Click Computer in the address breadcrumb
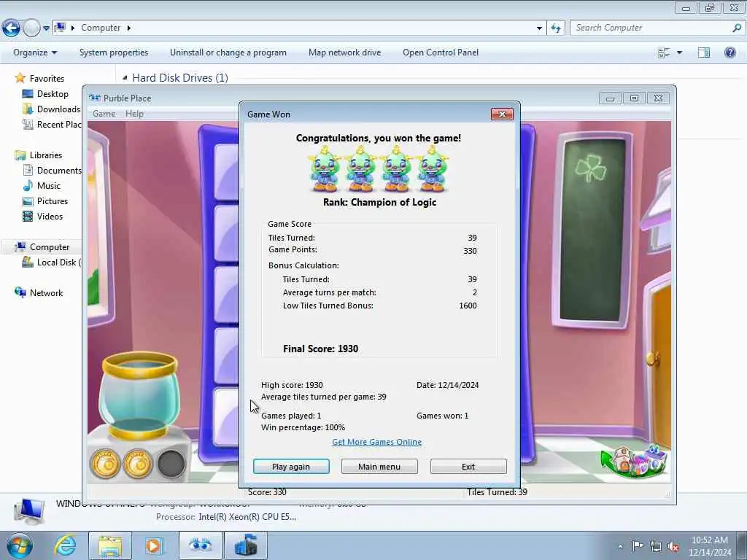747x560 pixels. tap(101, 28)
